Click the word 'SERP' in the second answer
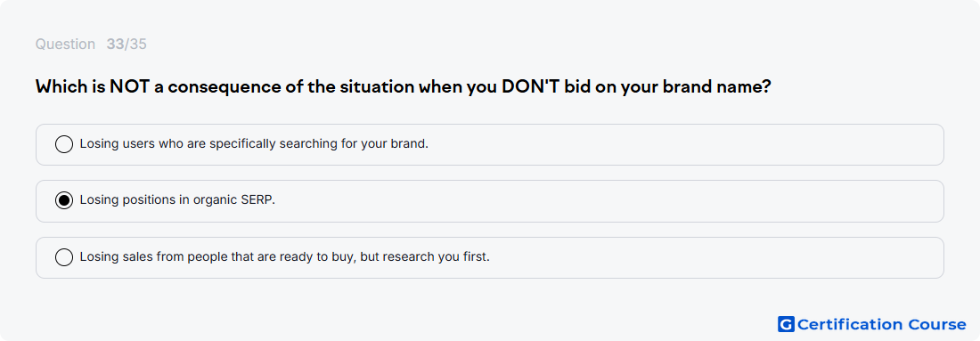This screenshot has height=341, width=980. point(257,200)
